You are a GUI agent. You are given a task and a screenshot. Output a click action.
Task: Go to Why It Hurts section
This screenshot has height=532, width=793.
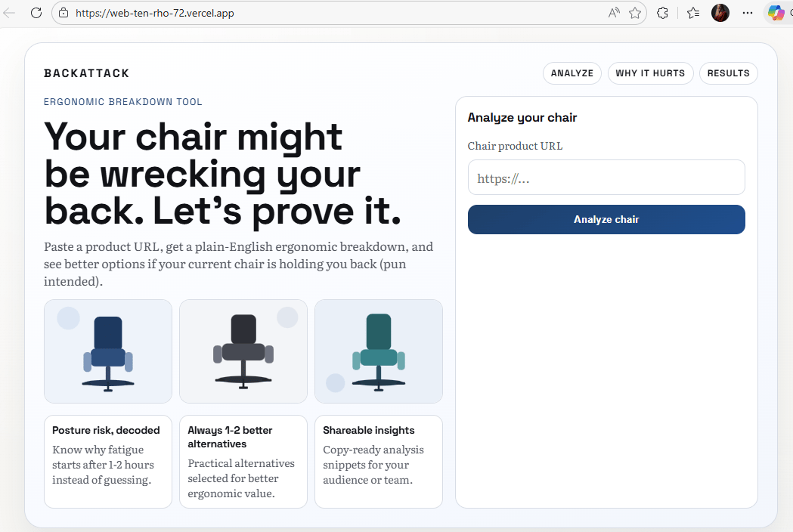[650, 73]
